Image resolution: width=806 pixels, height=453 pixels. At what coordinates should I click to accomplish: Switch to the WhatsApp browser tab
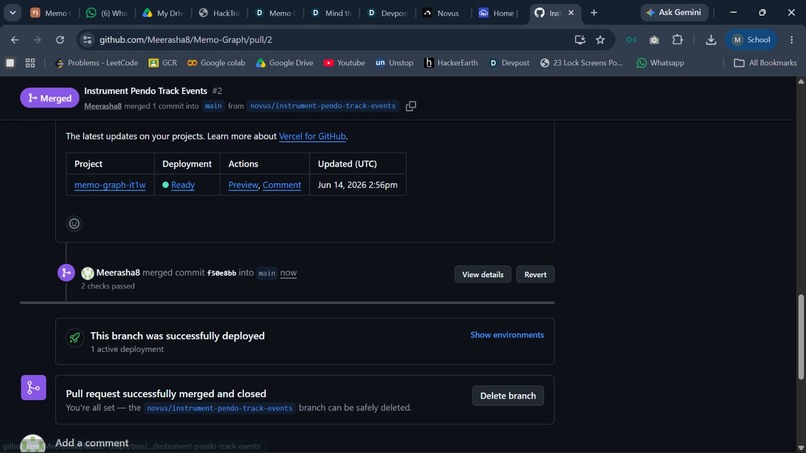pos(106,13)
